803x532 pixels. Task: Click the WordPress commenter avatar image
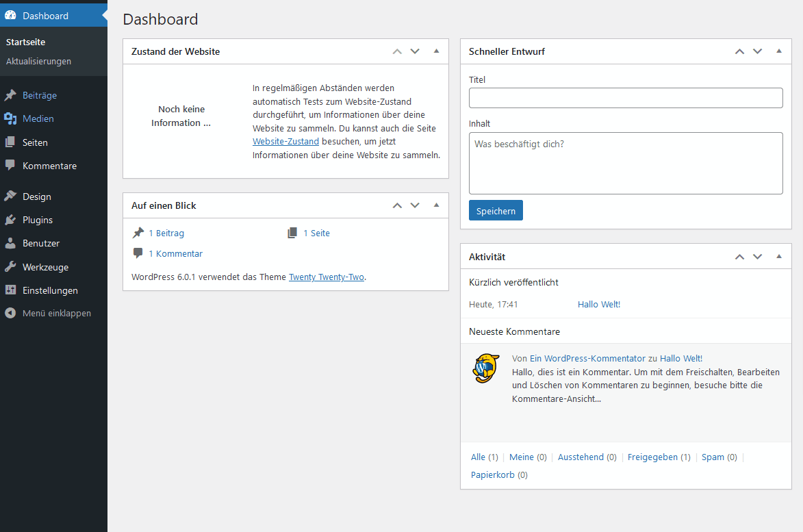tap(485, 368)
